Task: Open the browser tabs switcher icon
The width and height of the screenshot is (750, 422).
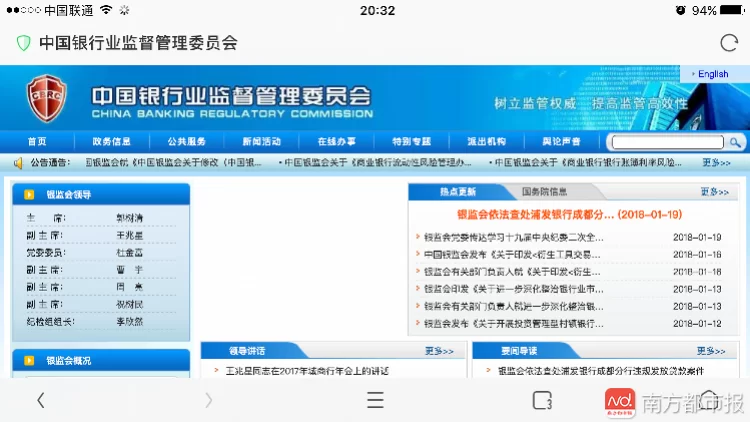Action: (x=541, y=400)
